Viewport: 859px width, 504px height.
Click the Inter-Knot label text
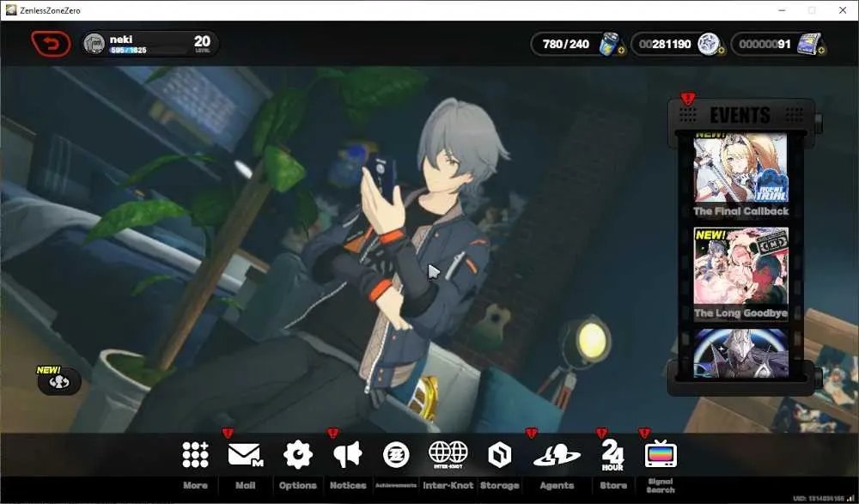[x=448, y=485]
